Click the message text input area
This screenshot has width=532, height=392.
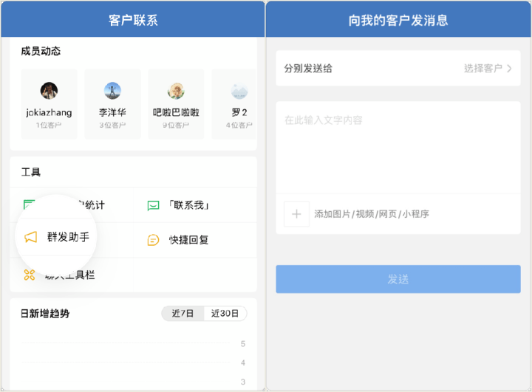point(398,148)
